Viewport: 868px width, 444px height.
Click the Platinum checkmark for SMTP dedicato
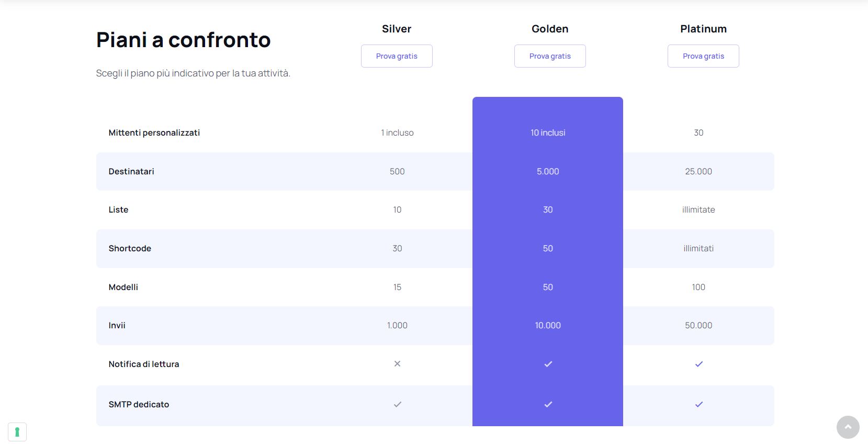[x=698, y=404]
